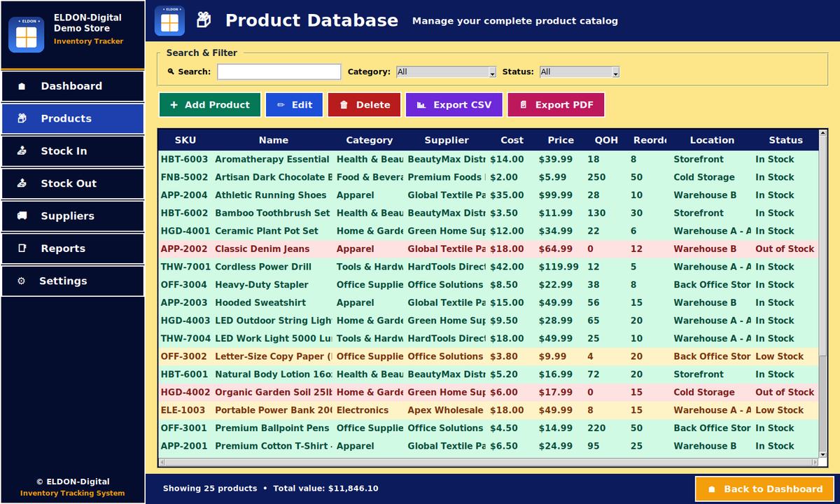The image size is (840, 504).
Task: Go to Stock Out section
Action: point(73,183)
